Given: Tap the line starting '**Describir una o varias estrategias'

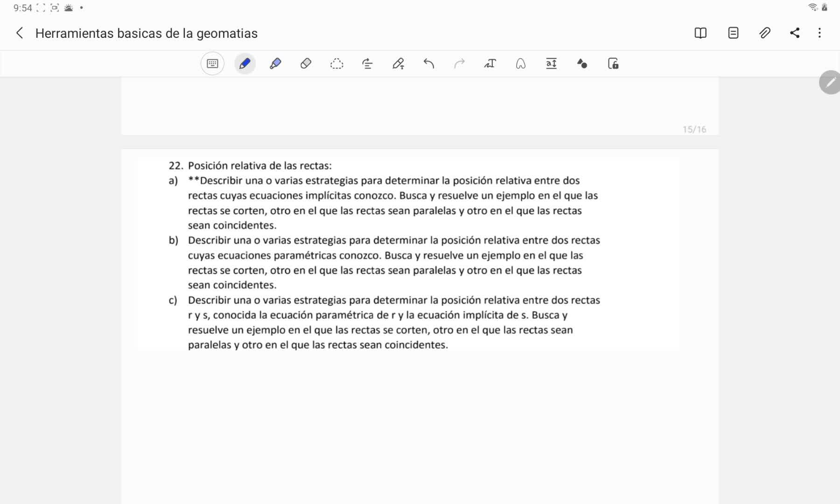Looking at the screenshot, I should tap(384, 181).
